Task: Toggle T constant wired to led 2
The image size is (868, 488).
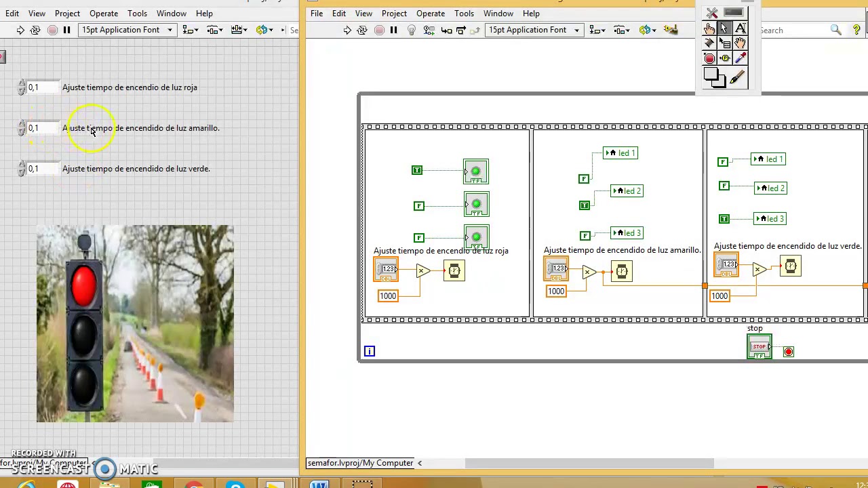Action: point(585,205)
